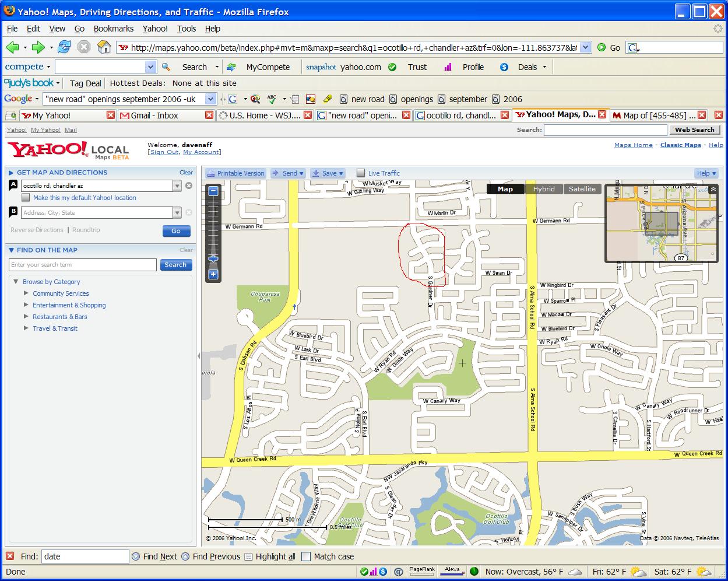Clear location A with the X icon
This screenshot has height=581, width=728.
pyautogui.click(x=189, y=185)
